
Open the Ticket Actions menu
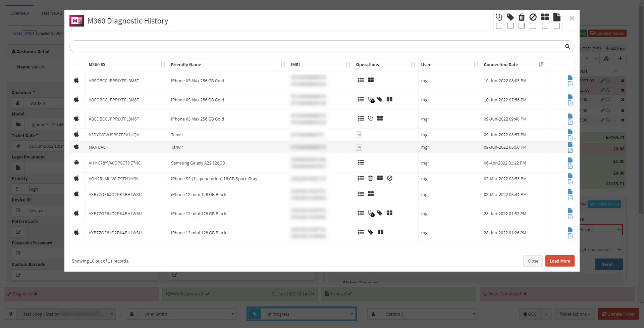pyautogui.click(x=575, y=314)
